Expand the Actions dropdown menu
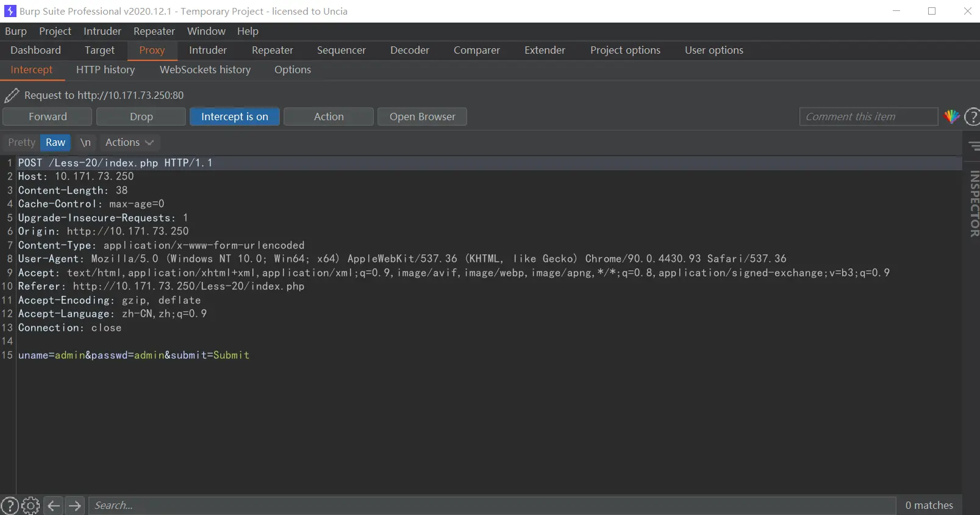980x515 pixels. pos(129,142)
